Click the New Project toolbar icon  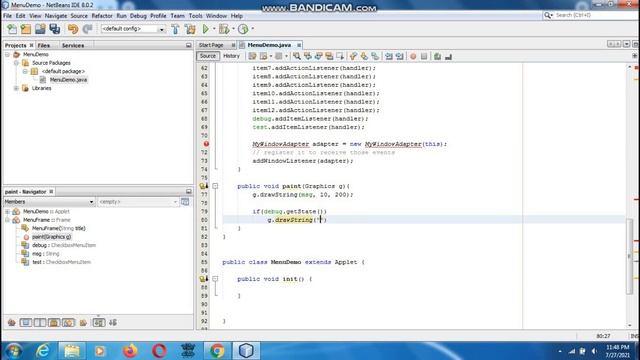pos(26,29)
